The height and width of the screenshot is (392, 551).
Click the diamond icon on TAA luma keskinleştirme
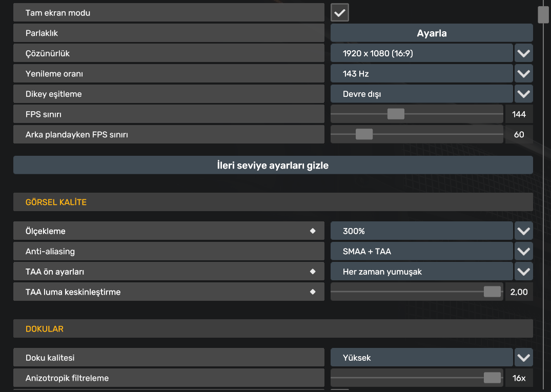pyautogui.click(x=313, y=292)
